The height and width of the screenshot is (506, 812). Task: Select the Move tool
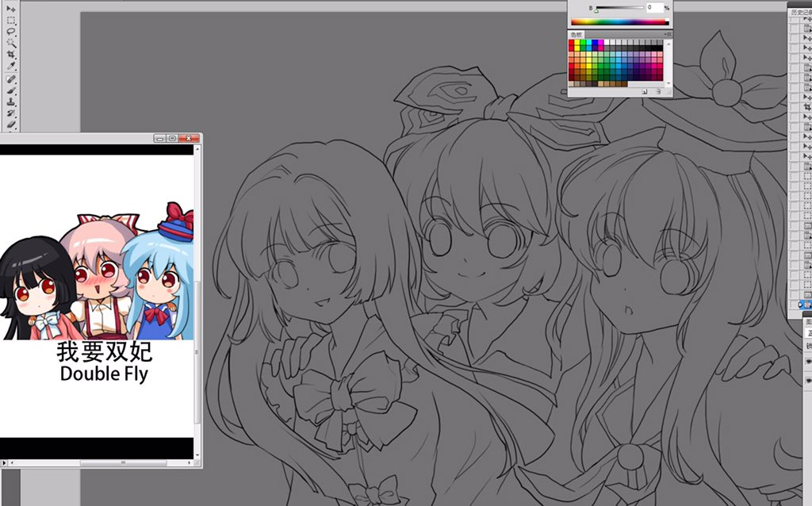(11, 9)
